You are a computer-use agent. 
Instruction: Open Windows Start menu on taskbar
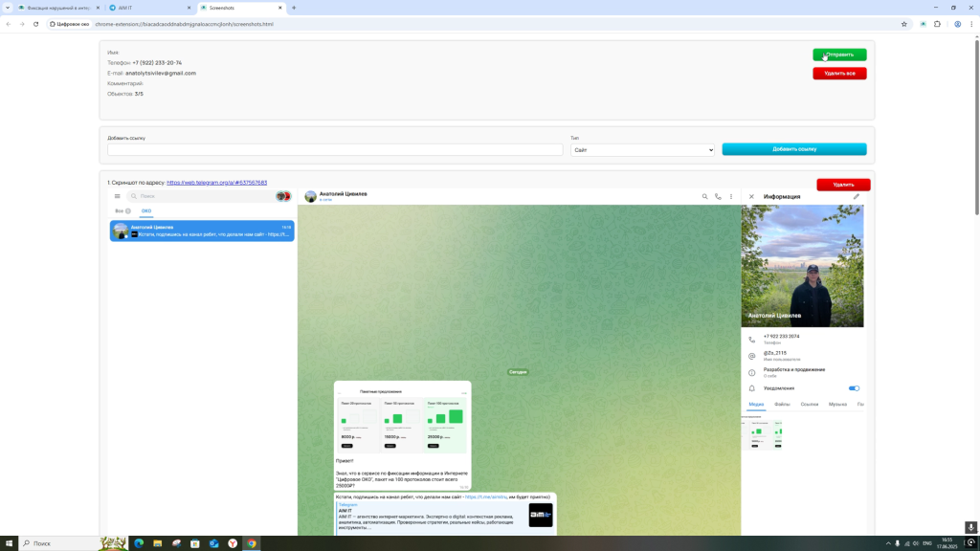point(10,543)
